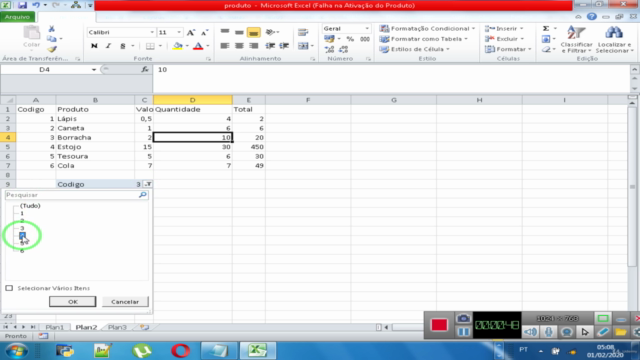Open the number format Geral dropdown
Viewport: 640px width, 360px height.
pos(367,29)
